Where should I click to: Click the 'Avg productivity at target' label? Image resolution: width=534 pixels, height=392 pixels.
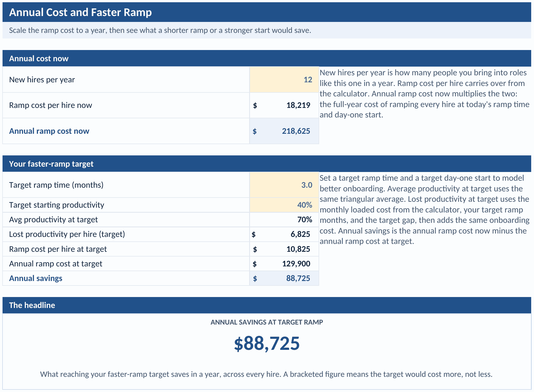(x=53, y=219)
